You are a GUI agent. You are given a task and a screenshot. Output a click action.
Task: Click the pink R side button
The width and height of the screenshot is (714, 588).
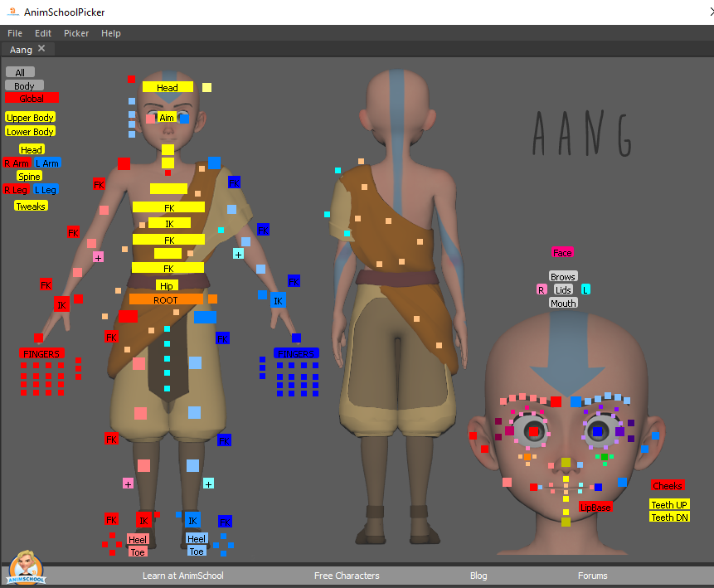point(542,289)
